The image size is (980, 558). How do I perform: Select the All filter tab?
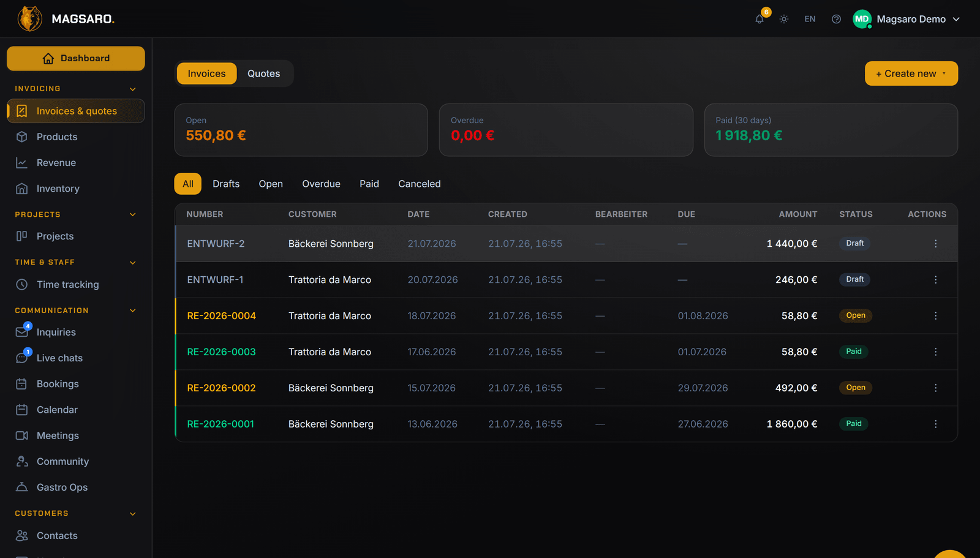(188, 184)
